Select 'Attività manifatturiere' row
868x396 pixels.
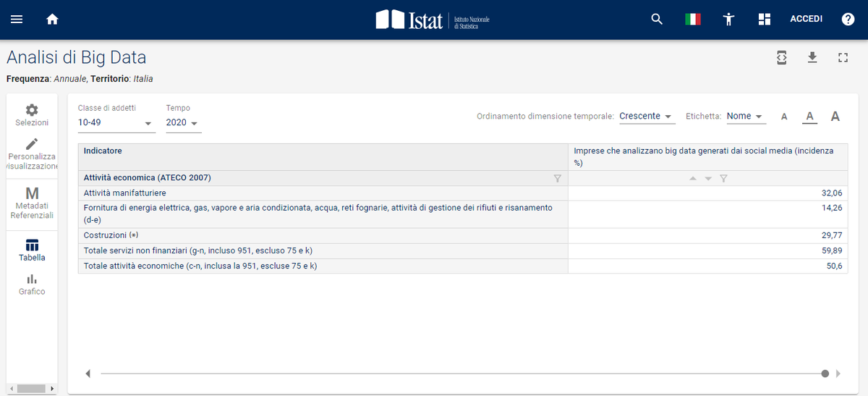tap(323, 193)
